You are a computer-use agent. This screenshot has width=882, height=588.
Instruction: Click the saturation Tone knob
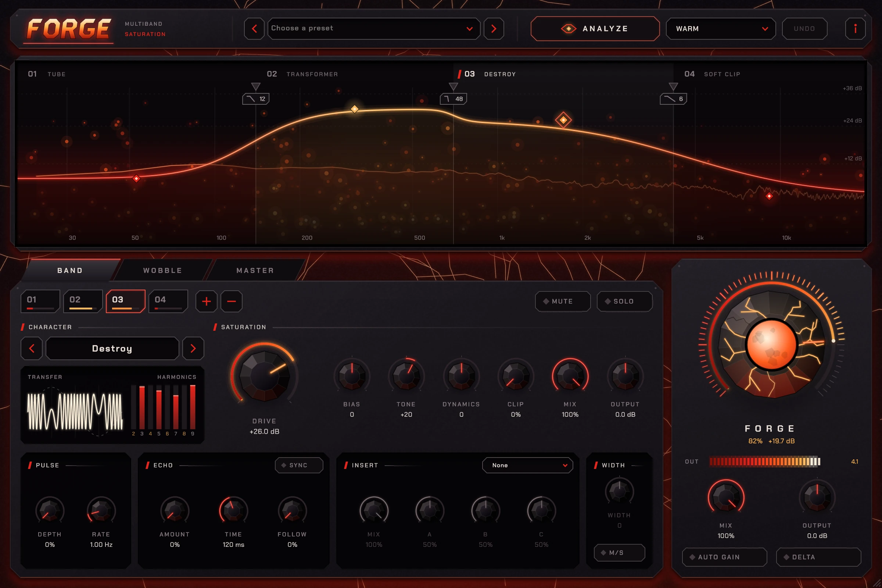406,375
